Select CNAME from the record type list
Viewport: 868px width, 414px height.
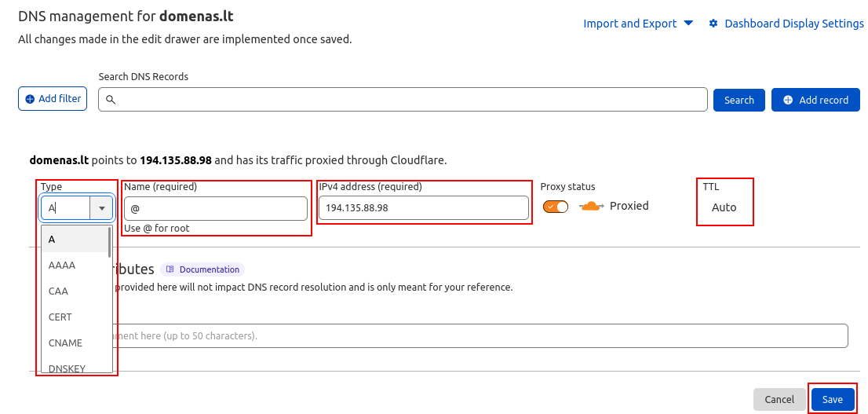(65, 343)
